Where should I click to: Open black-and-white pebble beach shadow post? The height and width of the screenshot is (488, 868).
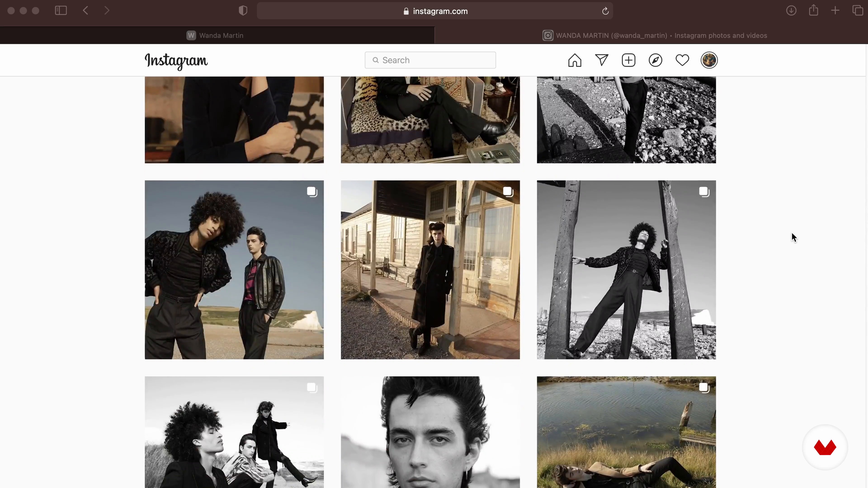point(626,120)
